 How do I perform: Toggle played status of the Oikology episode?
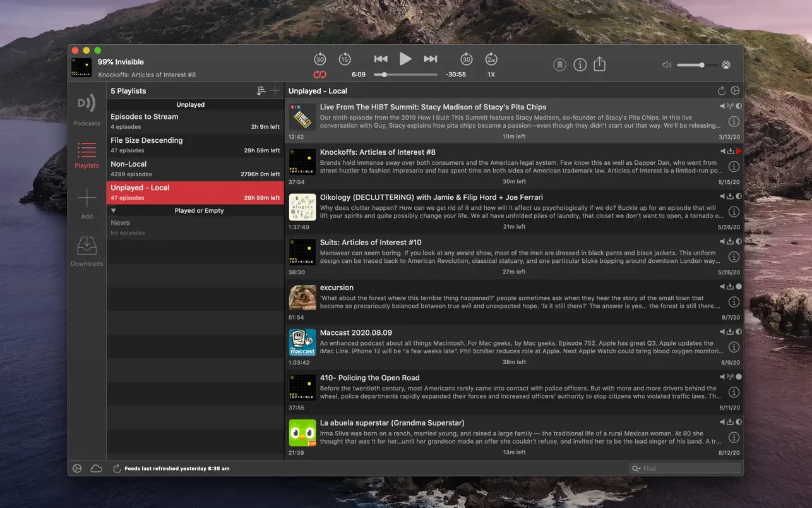point(739,197)
